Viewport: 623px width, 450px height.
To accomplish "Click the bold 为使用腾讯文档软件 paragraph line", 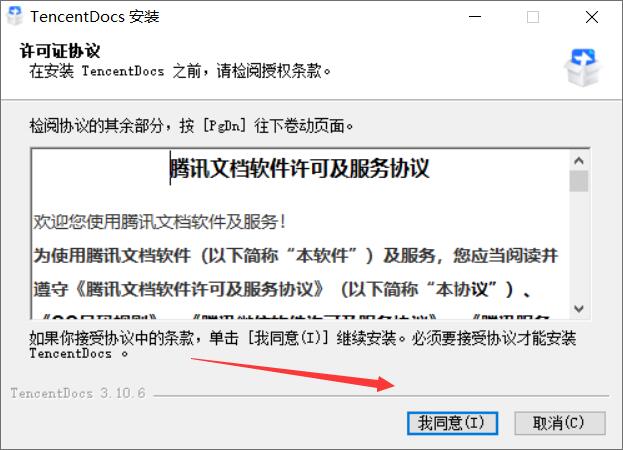I will 296,255.
